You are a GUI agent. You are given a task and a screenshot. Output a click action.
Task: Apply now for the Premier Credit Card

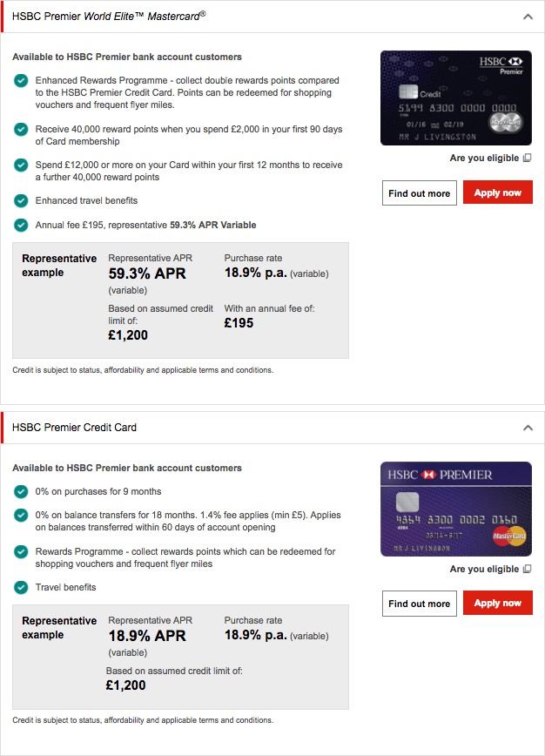pos(498,603)
